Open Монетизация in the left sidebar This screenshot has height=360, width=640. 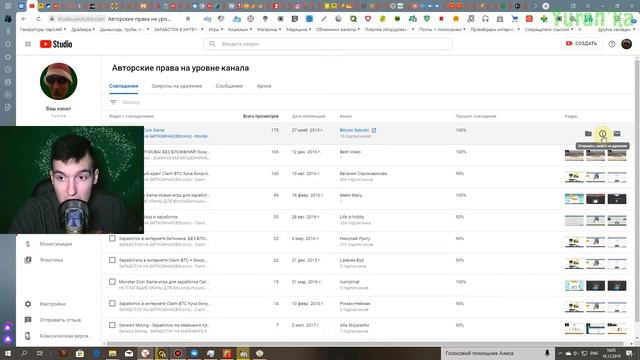click(x=56, y=244)
